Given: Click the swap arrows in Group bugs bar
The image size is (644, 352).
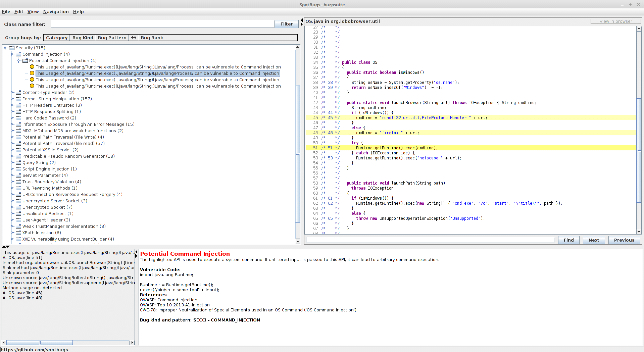Looking at the screenshot, I should click(134, 38).
